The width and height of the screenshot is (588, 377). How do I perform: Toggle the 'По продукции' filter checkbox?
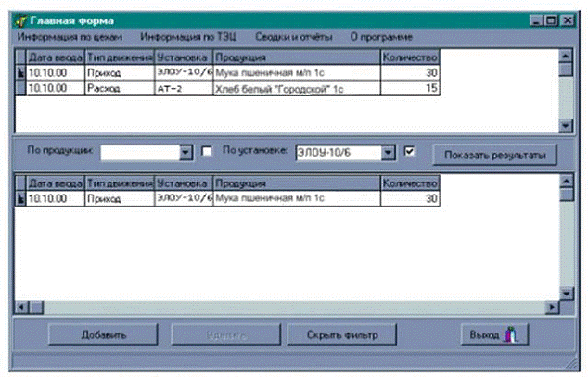(208, 151)
